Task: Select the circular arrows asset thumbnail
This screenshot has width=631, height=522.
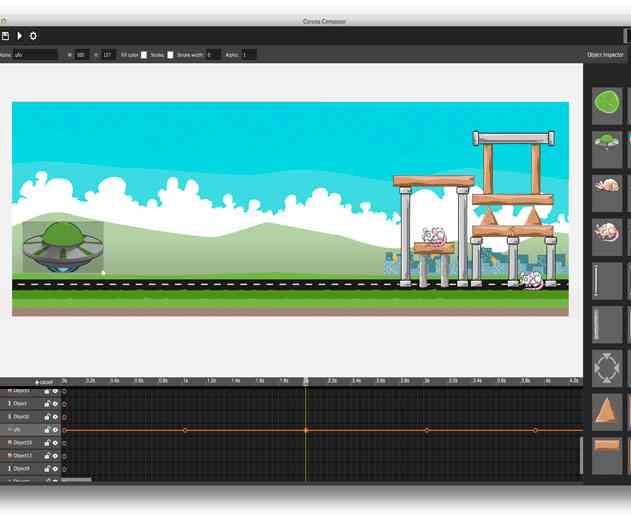Action: (607, 368)
